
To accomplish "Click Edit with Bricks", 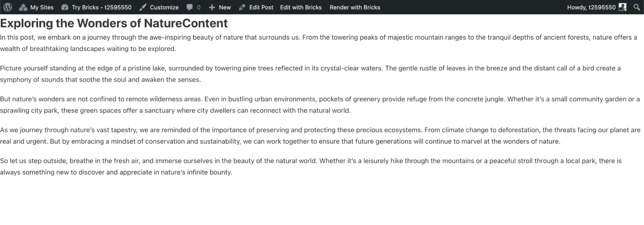I will [301, 7].
